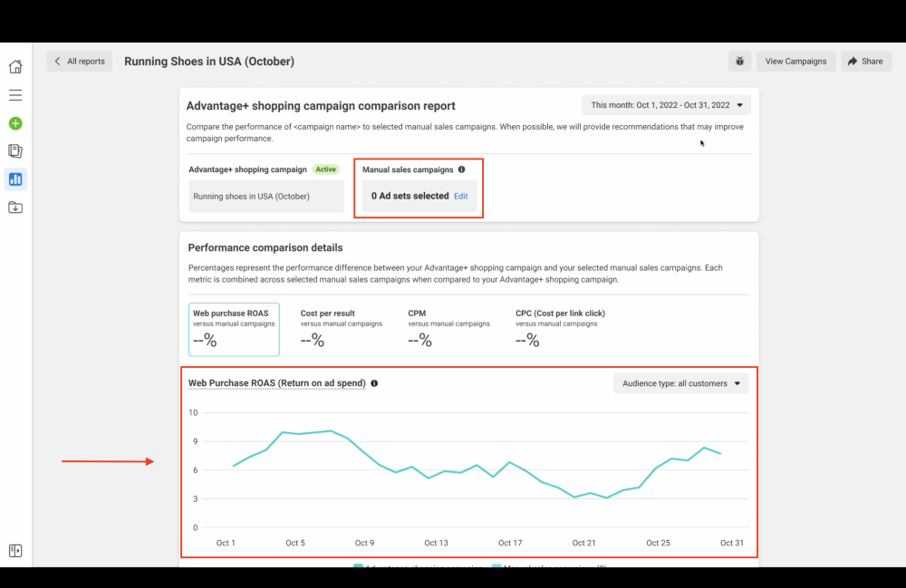906x588 pixels.
Task: Select the Web purchase ROAS metric card
Action: pyautogui.click(x=234, y=330)
